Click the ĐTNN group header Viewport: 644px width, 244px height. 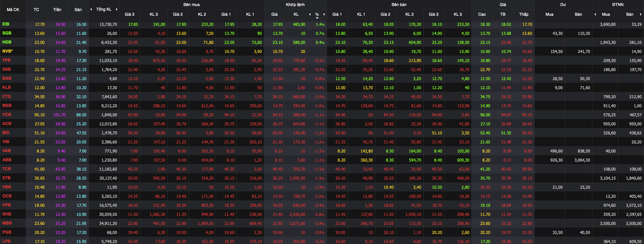coord(618,5)
